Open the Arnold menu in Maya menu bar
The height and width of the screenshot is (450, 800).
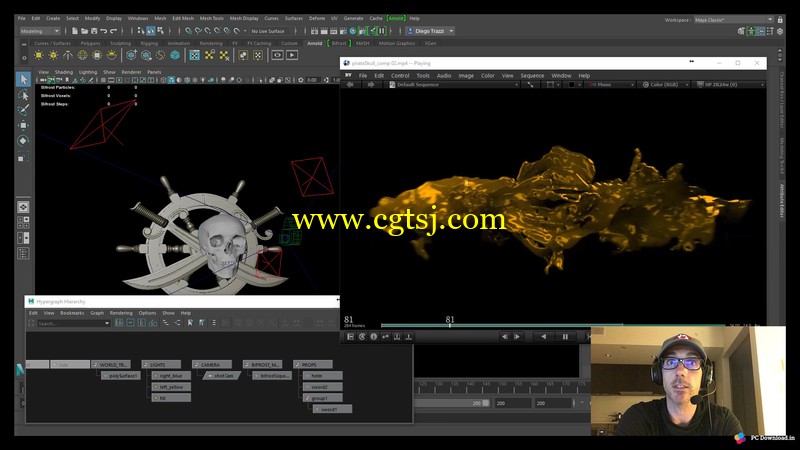[x=396, y=18]
